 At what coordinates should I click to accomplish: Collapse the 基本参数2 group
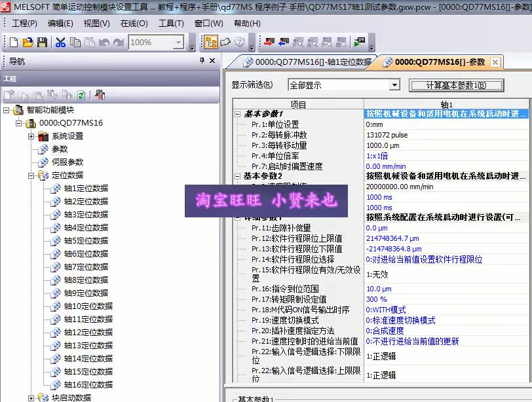[237, 176]
